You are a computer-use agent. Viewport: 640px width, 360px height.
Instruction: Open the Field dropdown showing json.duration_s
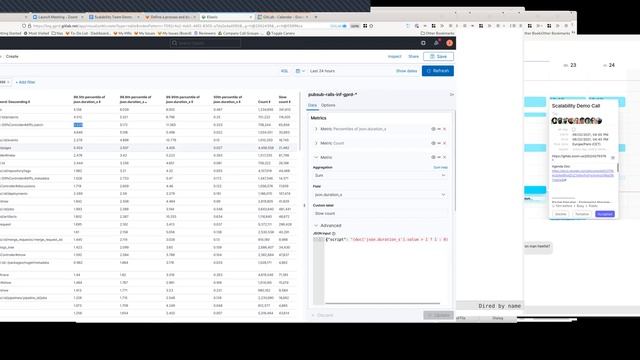[x=380, y=195]
